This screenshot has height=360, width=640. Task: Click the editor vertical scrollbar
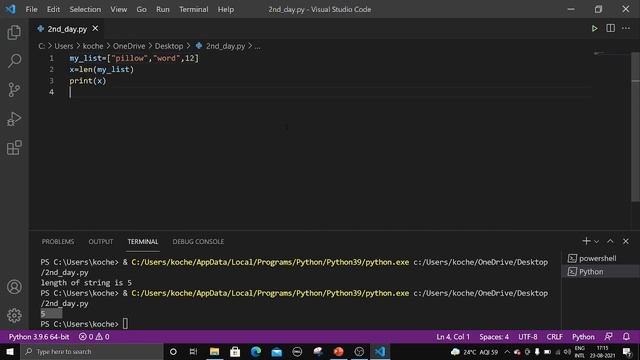(636, 127)
